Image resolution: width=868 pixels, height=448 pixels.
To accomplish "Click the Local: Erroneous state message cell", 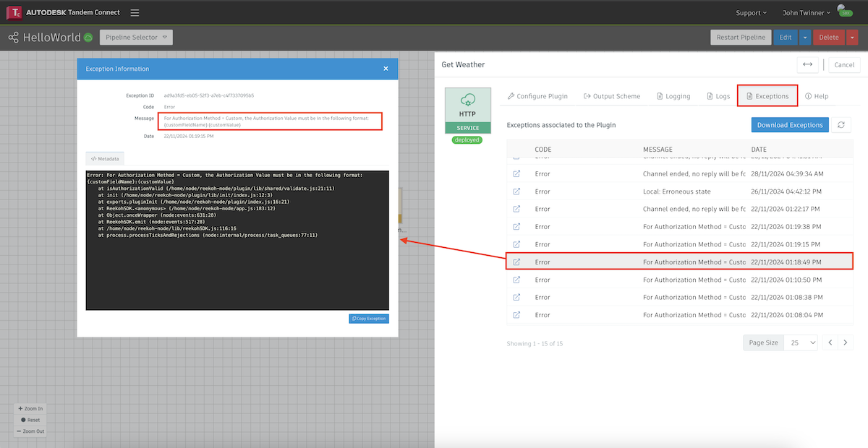I will pos(677,191).
